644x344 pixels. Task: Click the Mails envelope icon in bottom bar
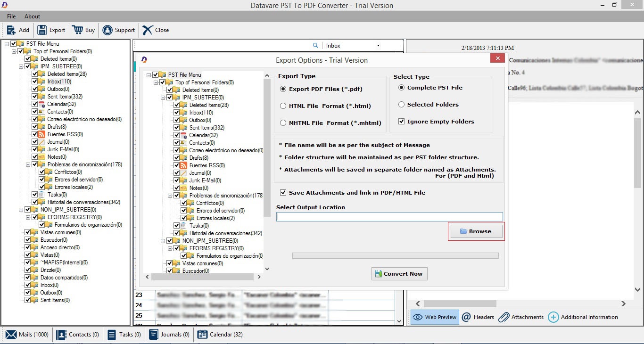[11, 335]
